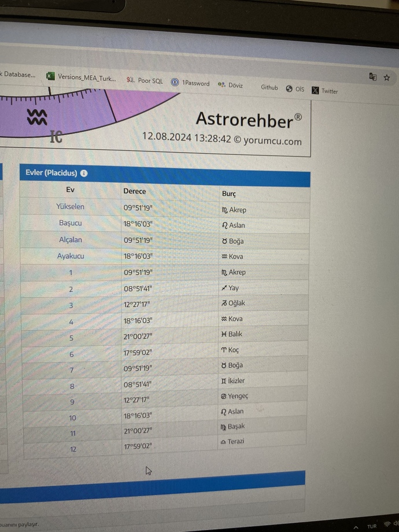Click the Aslan sign in the Başucu row
This screenshot has width=399, height=532.
233,226
